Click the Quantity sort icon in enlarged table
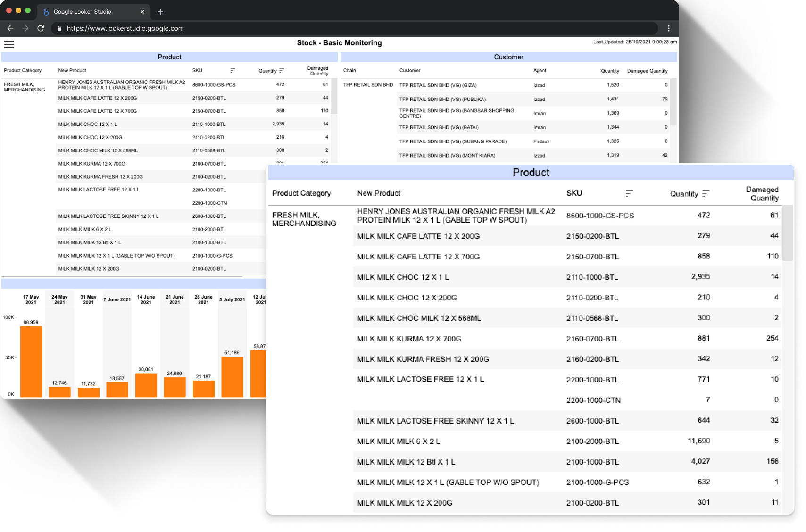The image size is (806, 532). (x=706, y=193)
